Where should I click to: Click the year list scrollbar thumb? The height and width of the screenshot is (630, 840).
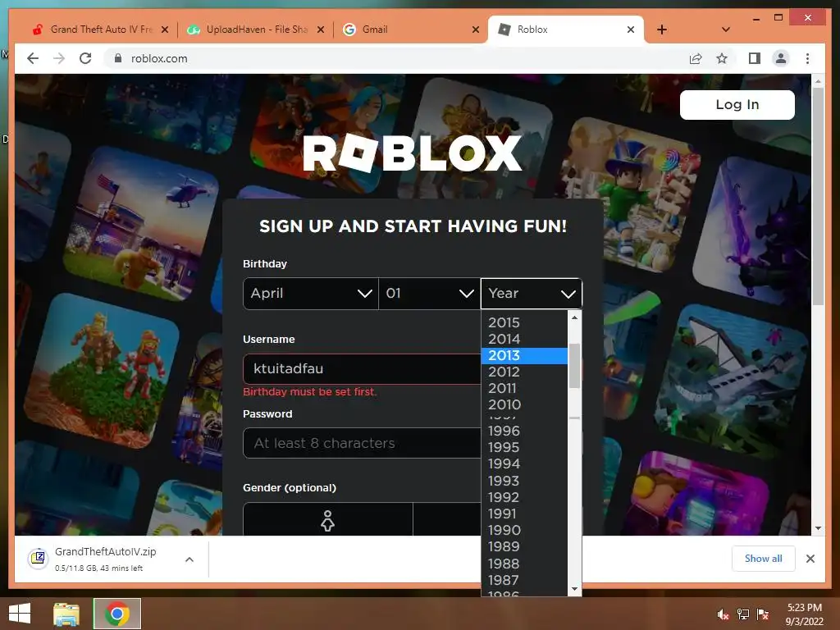[574, 365]
